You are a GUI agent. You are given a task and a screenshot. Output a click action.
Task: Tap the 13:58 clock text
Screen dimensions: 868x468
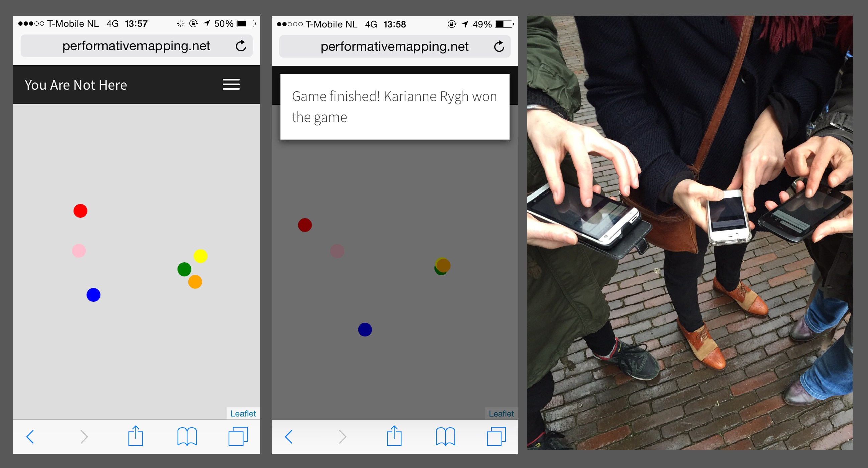(x=395, y=24)
